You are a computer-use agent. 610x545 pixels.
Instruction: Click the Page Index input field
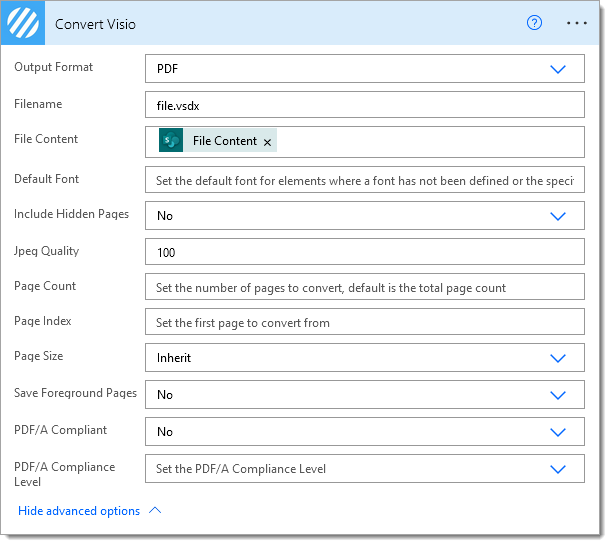tap(365, 322)
